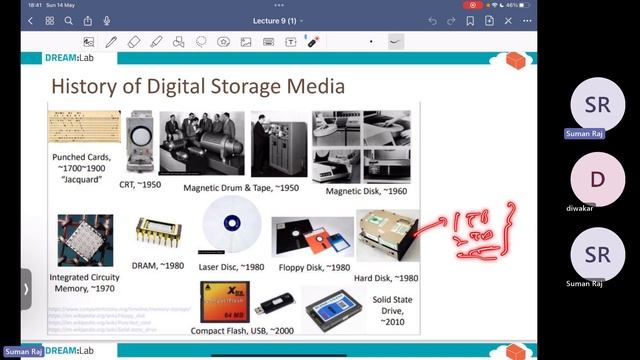Start audio recording with the microphone icon
The image size is (640, 360).
click(x=107, y=21)
